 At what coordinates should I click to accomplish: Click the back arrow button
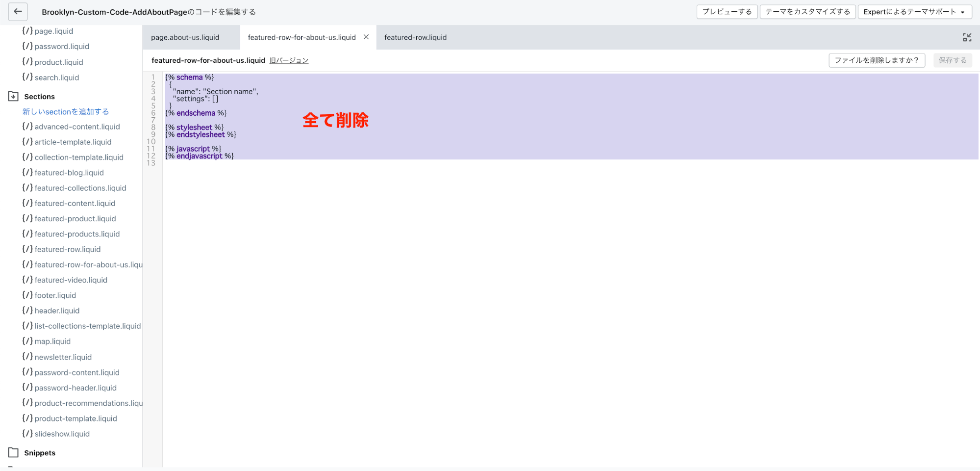(x=18, y=12)
